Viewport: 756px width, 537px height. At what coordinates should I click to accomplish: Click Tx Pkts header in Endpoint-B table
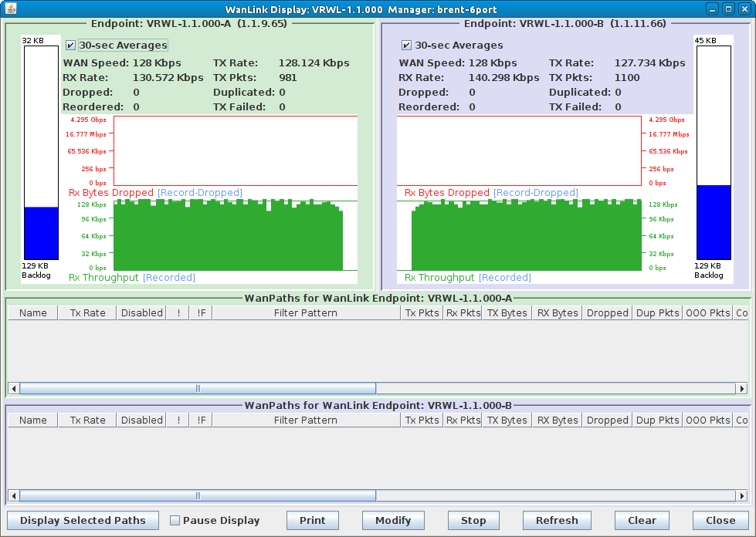coord(422,420)
